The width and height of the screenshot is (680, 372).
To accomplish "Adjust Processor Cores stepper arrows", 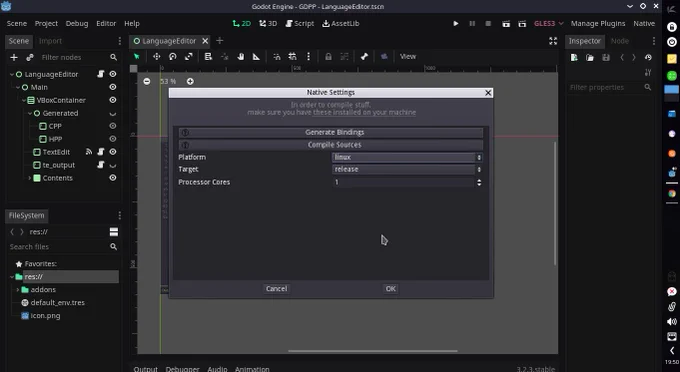I will click(479, 182).
